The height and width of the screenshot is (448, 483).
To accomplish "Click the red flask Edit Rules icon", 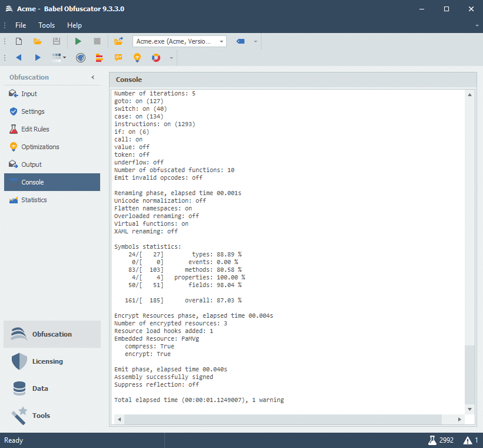I will pos(13,129).
